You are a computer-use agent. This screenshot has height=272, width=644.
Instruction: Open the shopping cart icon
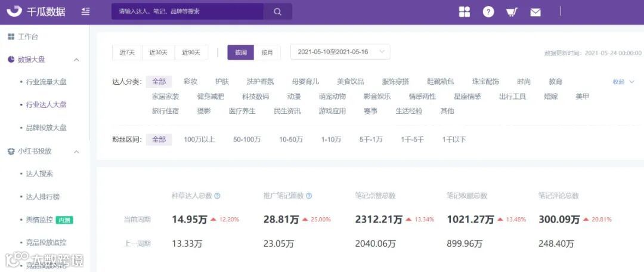coord(512,13)
